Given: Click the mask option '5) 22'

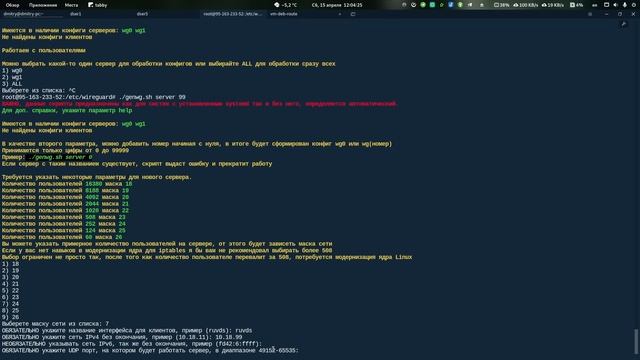Looking at the screenshot, I should [10, 291].
